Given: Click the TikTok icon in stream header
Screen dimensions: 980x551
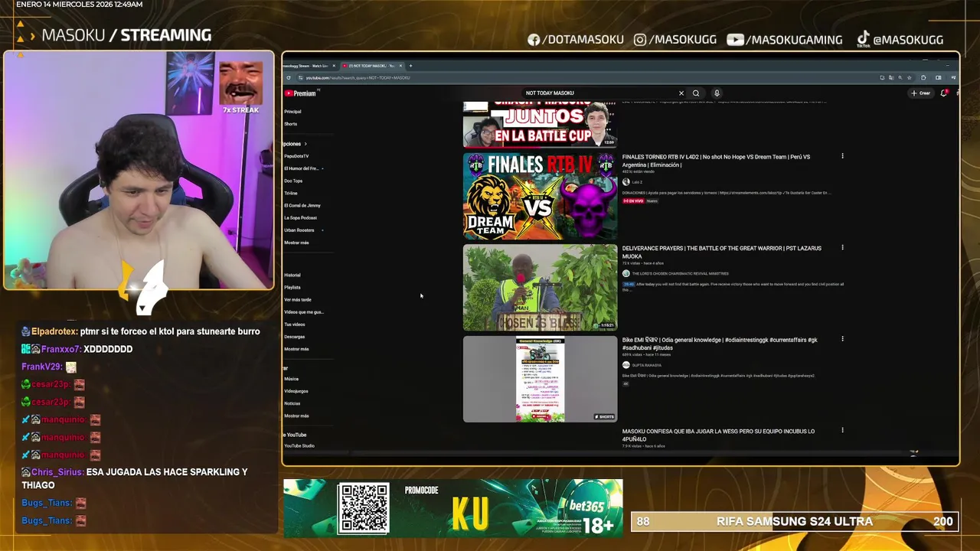Looking at the screenshot, I should pyautogui.click(x=863, y=39).
